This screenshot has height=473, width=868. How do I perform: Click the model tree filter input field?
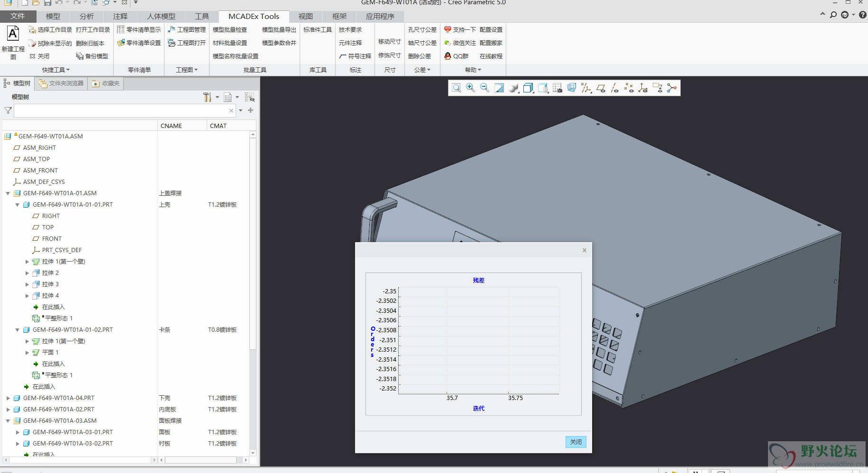coord(125,110)
